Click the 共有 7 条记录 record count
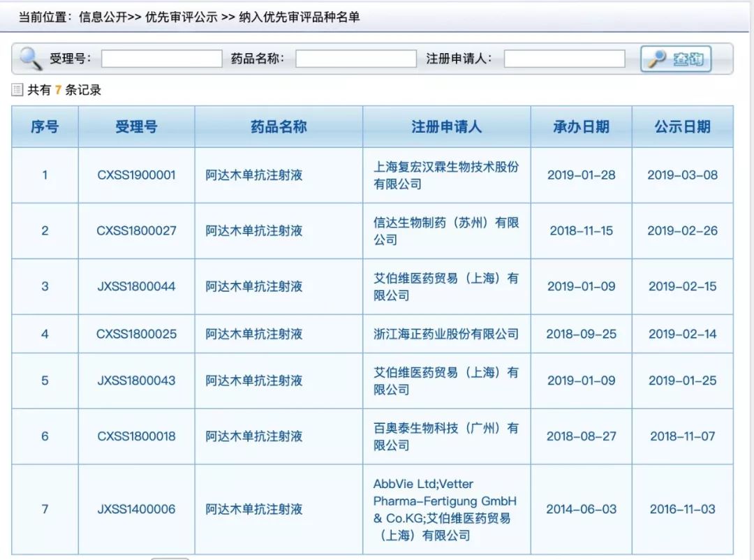 [64, 90]
